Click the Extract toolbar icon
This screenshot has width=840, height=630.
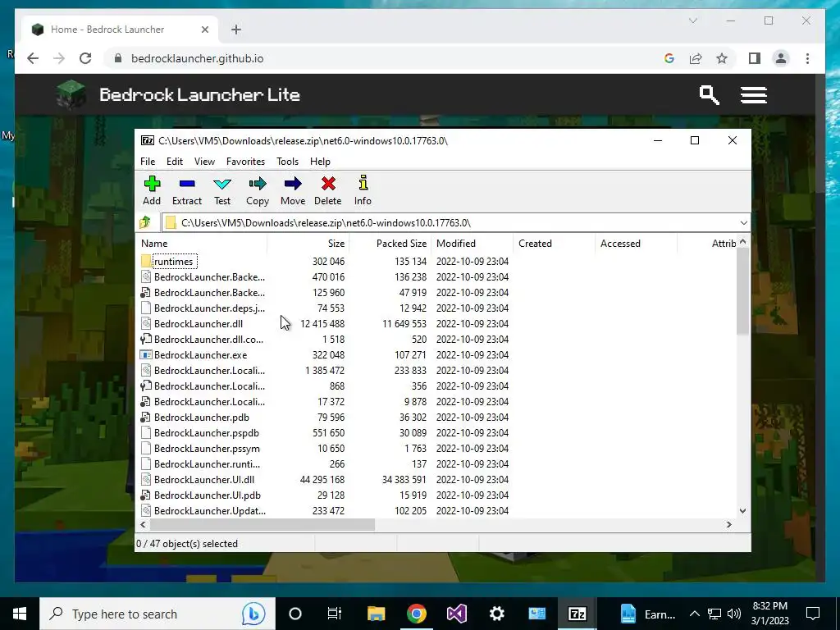pos(187,184)
